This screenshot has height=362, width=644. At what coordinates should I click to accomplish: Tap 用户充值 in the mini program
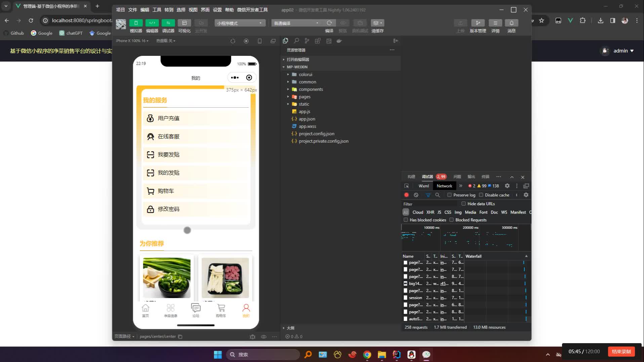tap(196, 118)
